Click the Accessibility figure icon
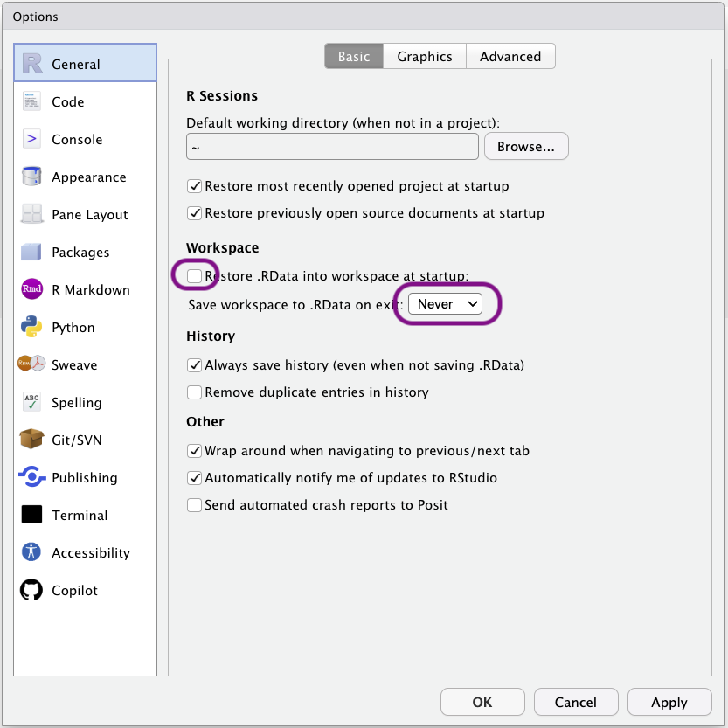728x728 pixels. (x=31, y=552)
